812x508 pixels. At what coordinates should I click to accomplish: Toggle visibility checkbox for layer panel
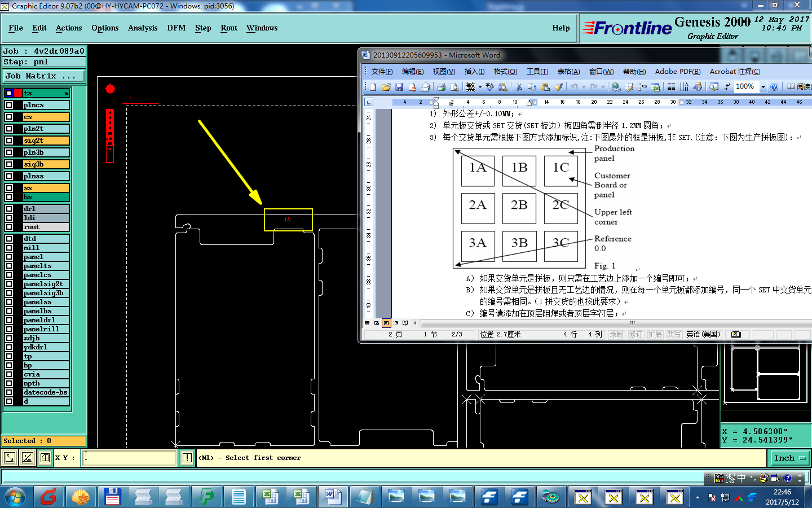(9, 257)
